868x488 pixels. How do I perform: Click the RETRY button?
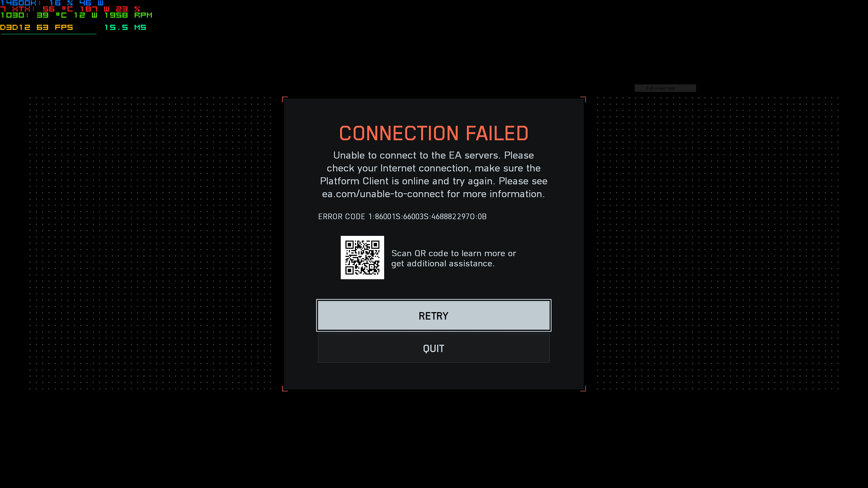click(434, 316)
